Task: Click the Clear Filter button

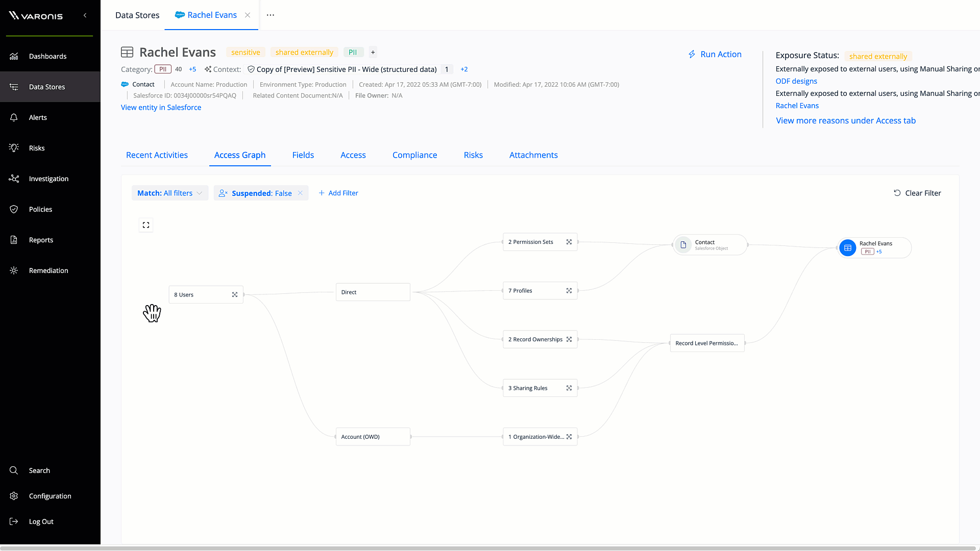Action: point(917,193)
